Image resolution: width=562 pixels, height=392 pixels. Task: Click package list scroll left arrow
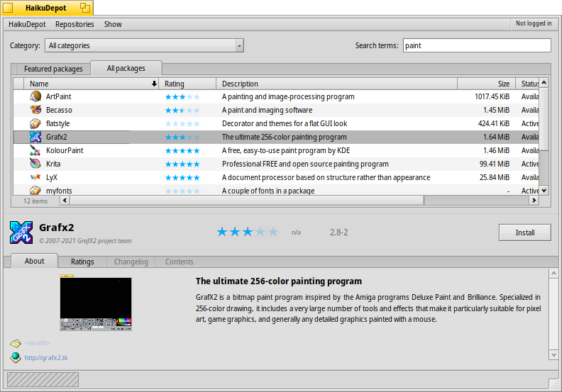point(65,201)
